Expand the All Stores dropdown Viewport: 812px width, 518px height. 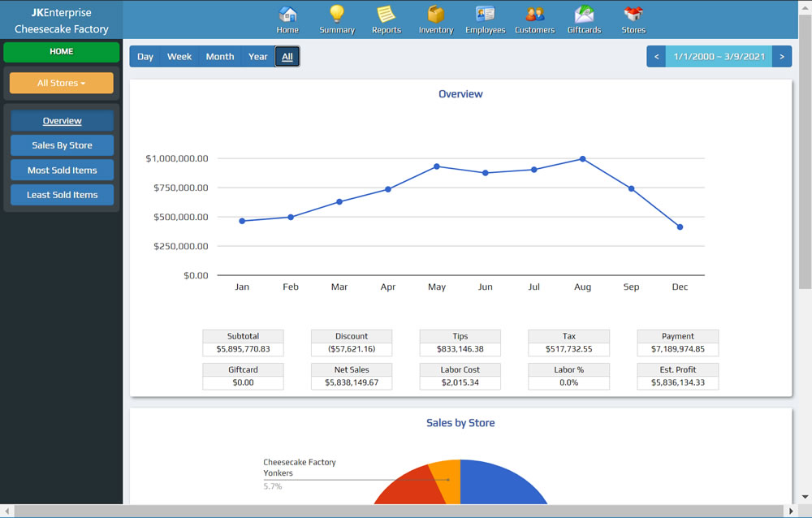[x=61, y=83]
